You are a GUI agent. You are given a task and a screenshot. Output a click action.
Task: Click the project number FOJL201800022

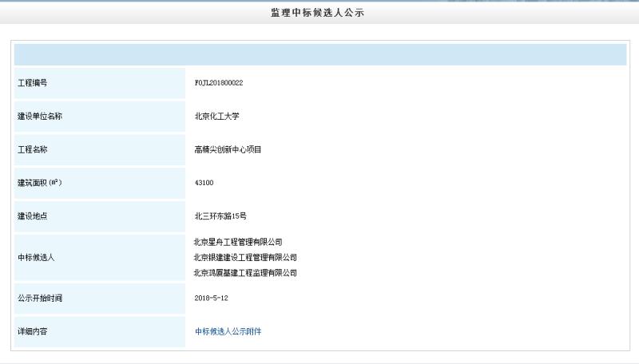219,82
